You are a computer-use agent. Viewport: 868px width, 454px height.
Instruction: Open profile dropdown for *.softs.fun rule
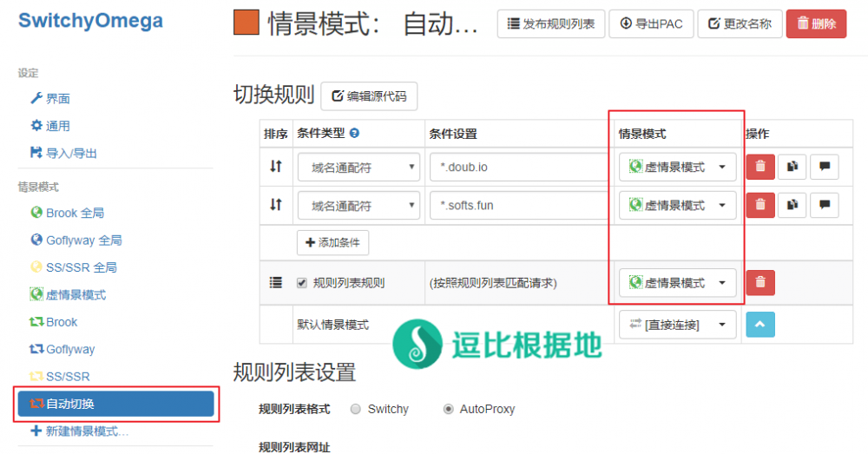pos(677,205)
